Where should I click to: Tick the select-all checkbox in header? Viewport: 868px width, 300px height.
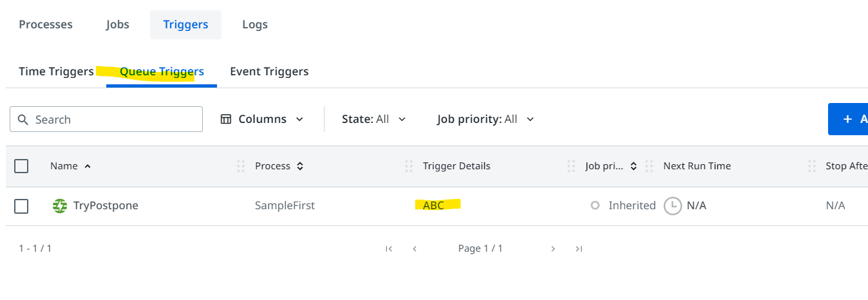coord(21,166)
